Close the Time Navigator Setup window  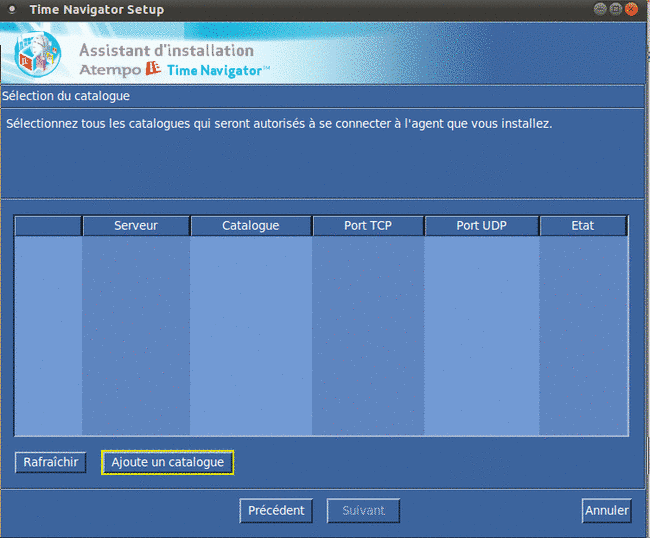pos(632,9)
